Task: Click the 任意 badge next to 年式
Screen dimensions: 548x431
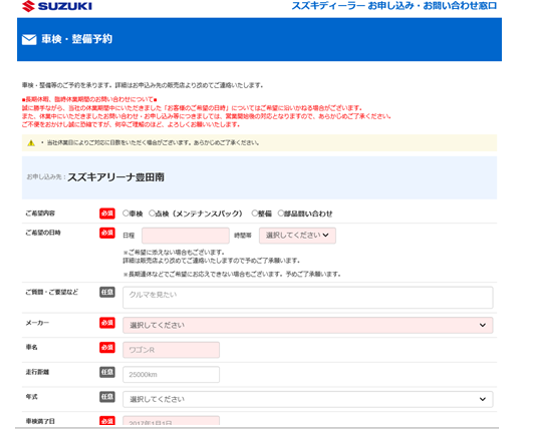Action: (x=107, y=397)
